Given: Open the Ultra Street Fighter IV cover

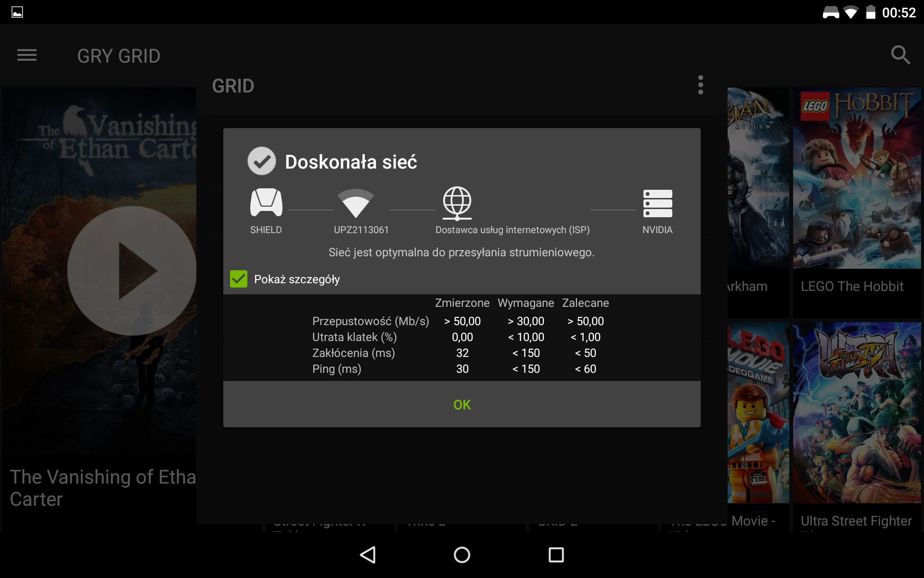Looking at the screenshot, I should 857,413.
